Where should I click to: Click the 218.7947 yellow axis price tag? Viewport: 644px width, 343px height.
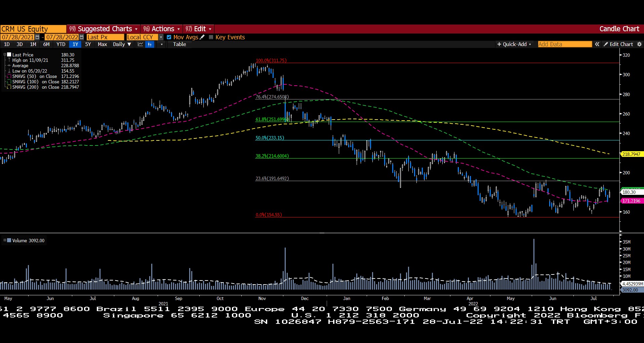click(x=632, y=154)
